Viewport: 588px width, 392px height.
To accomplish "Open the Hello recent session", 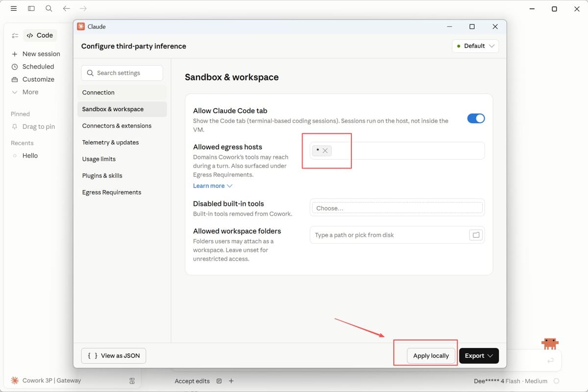I will point(30,155).
